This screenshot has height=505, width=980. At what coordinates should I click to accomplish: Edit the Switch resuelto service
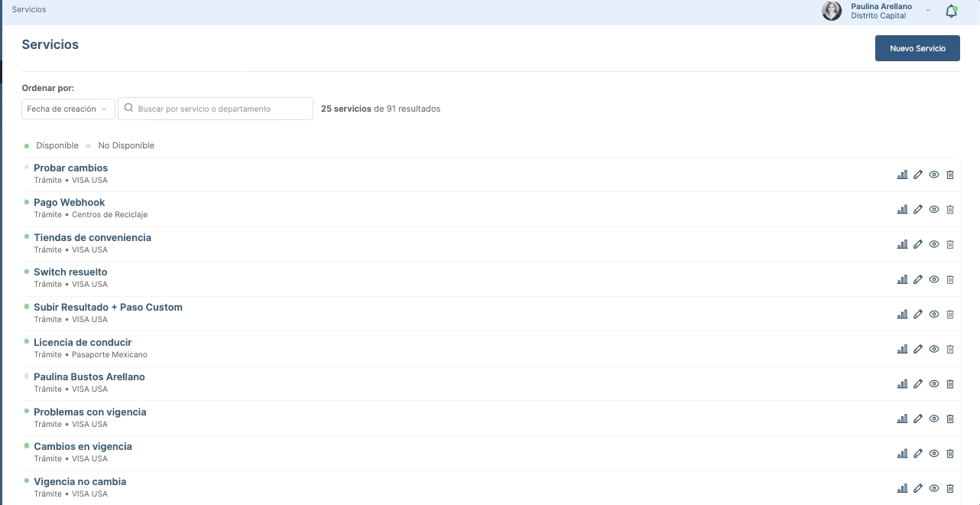coord(918,279)
